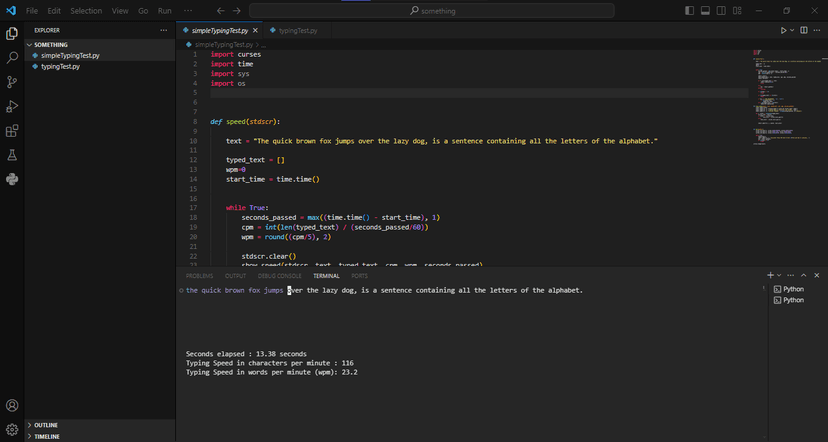Image resolution: width=828 pixels, height=442 pixels.
Task: Open the Run and Debug view
Action: tap(12, 106)
